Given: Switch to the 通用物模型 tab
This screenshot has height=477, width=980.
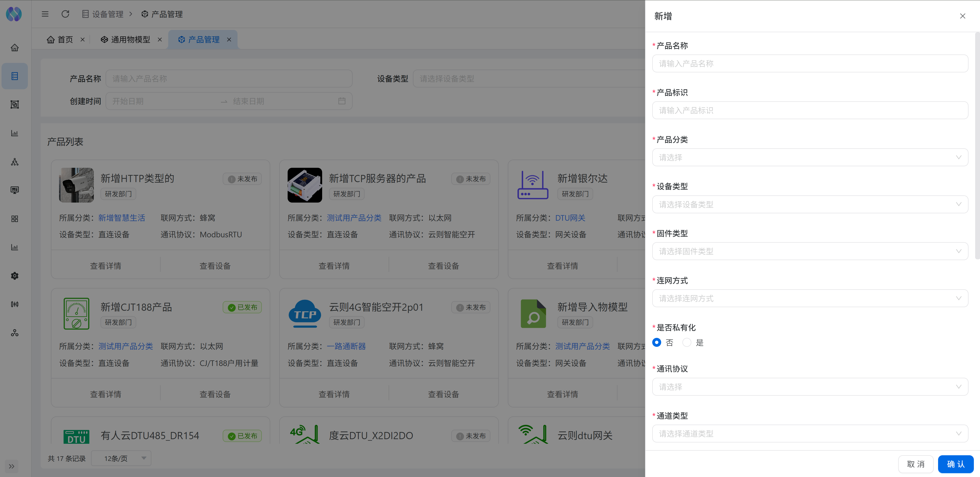Looking at the screenshot, I should 130,40.
